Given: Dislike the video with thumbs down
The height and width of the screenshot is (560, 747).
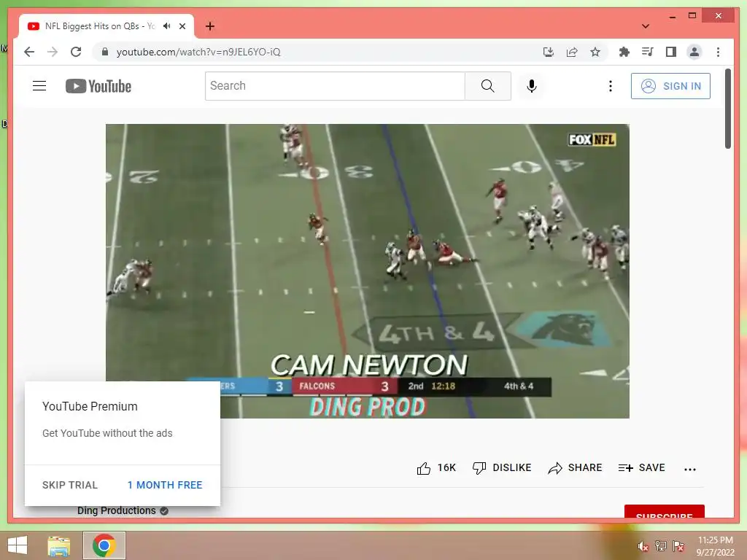Looking at the screenshot, I should pos(502,467).
